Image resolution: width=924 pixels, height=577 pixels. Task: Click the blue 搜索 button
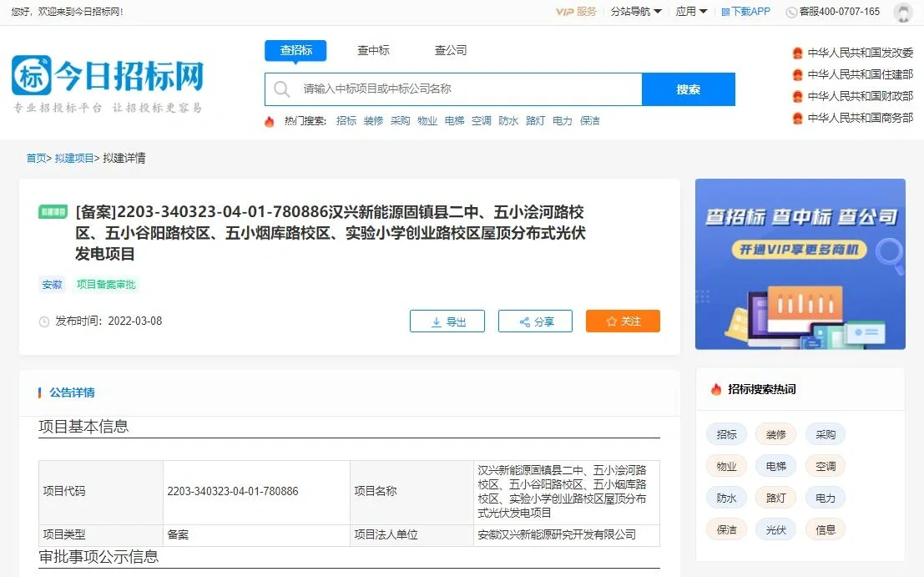coord(689,89)
